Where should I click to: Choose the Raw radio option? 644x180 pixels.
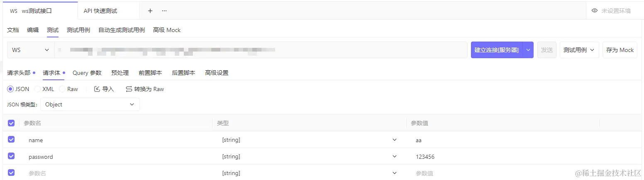click(x=62, y=89)
